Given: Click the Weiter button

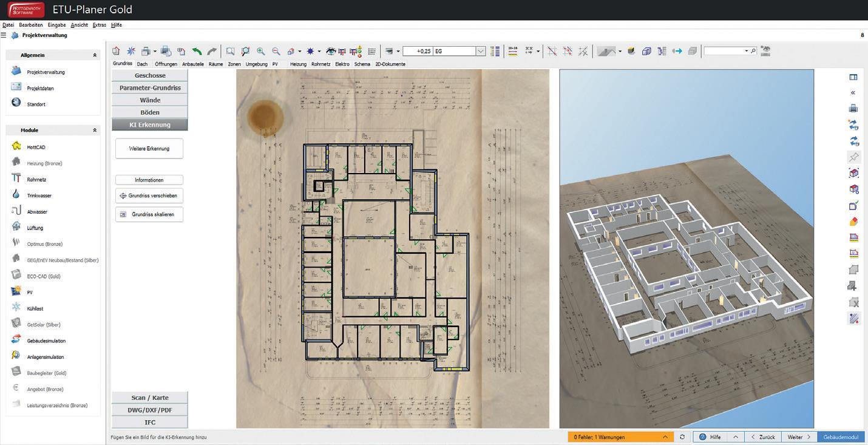Looking at the screenshot, I should (799, 437).
